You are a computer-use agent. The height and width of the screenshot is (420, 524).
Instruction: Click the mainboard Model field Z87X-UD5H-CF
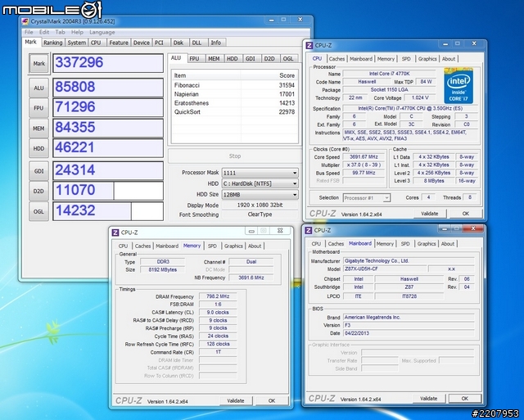385,269
